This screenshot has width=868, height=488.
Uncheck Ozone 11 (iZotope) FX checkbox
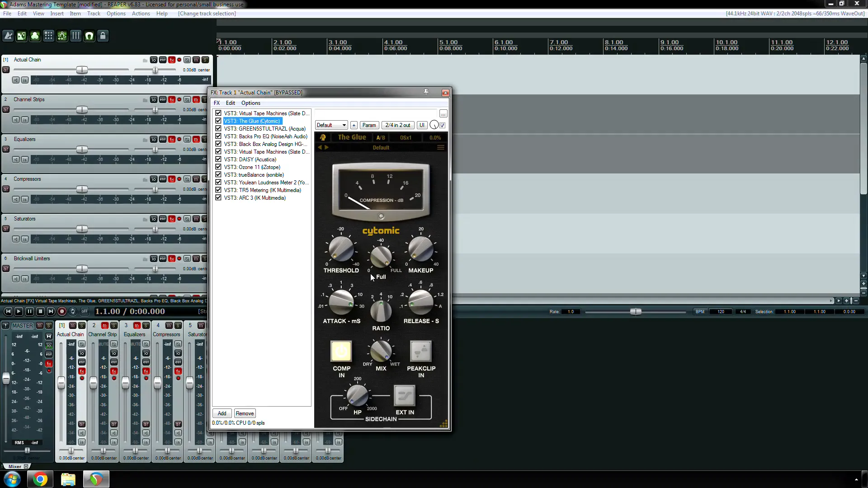tap(218, 167)
